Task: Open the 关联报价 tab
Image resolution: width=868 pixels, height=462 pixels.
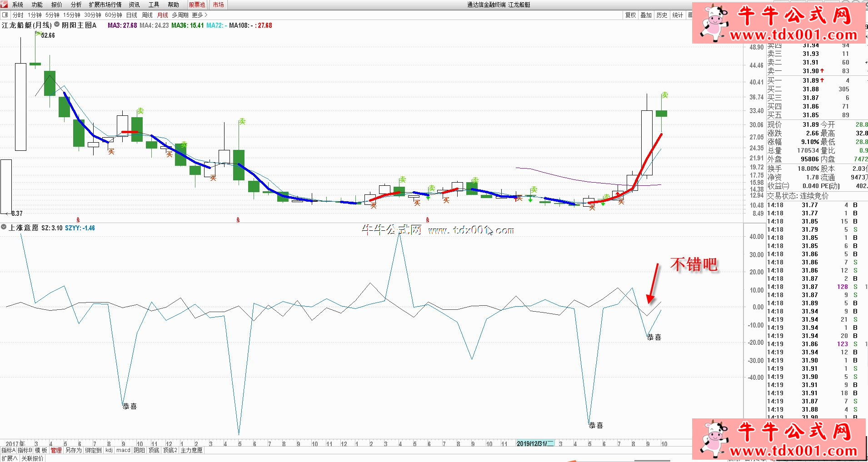Action: tap(32, 458)
